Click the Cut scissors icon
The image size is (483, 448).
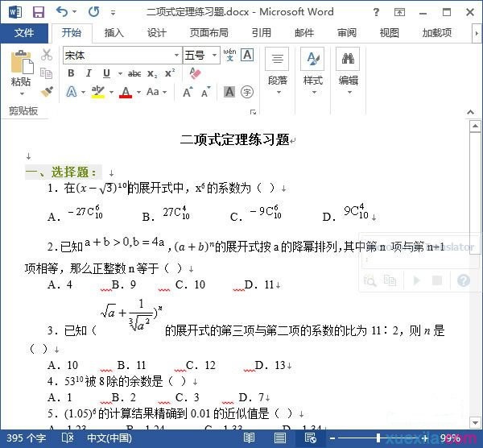47,55
